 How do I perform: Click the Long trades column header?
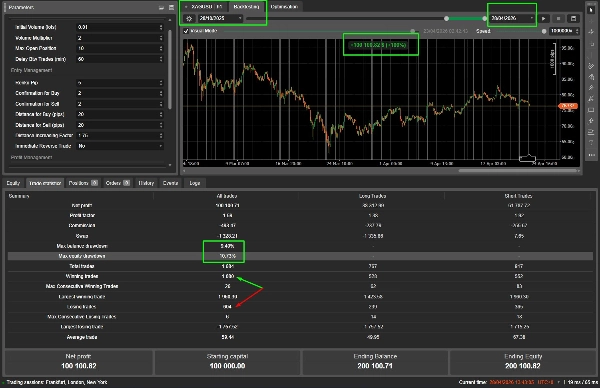coord(372,196)
